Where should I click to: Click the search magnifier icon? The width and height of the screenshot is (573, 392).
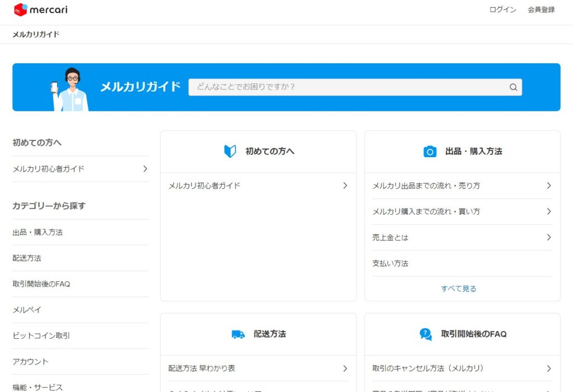513,87
